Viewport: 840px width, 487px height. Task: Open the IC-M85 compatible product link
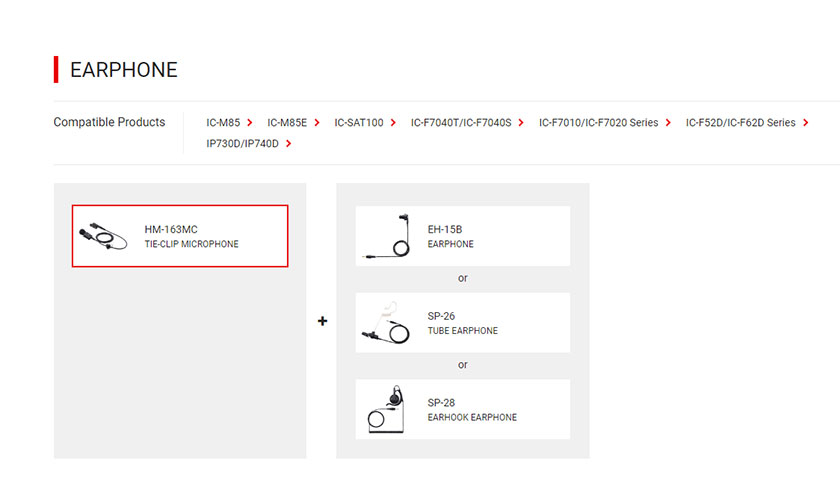223,123
